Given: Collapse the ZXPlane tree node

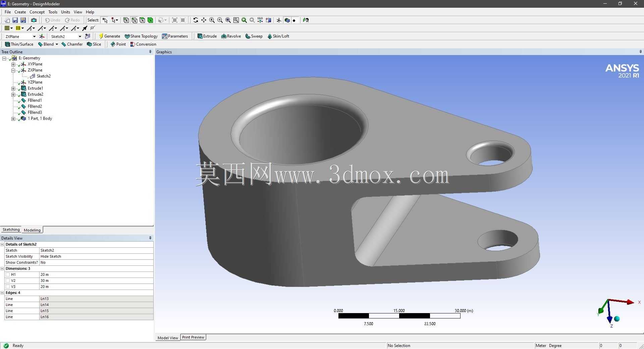Looking at the screenshot, I should [x=13, y=70].
